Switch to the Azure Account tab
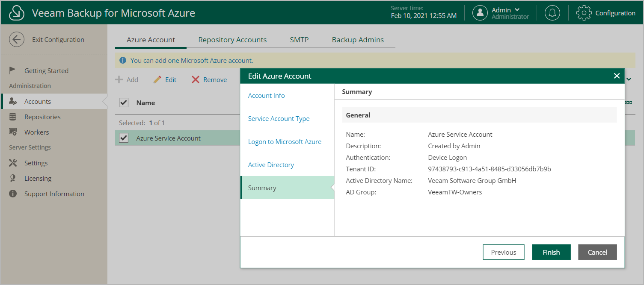Screen dimensions: 644x285 [151, 40]
